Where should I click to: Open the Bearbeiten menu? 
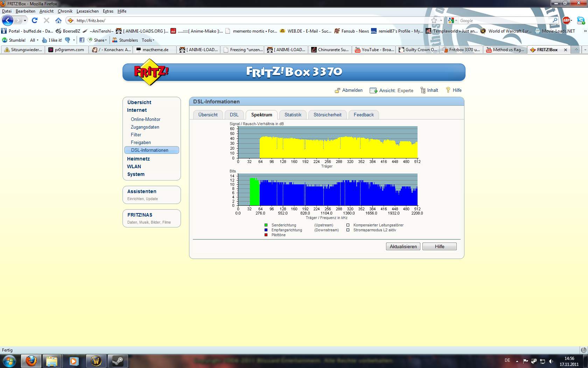pos(25,11)
